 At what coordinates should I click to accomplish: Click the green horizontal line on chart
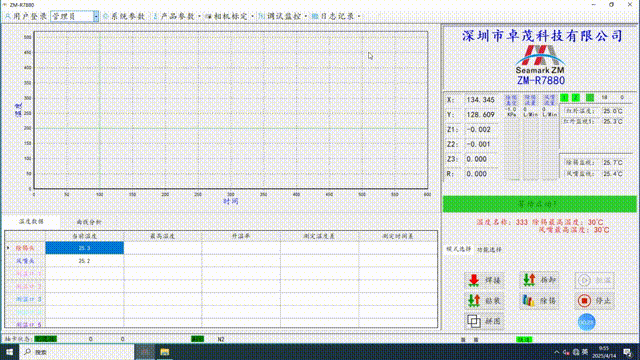(231, 128)
